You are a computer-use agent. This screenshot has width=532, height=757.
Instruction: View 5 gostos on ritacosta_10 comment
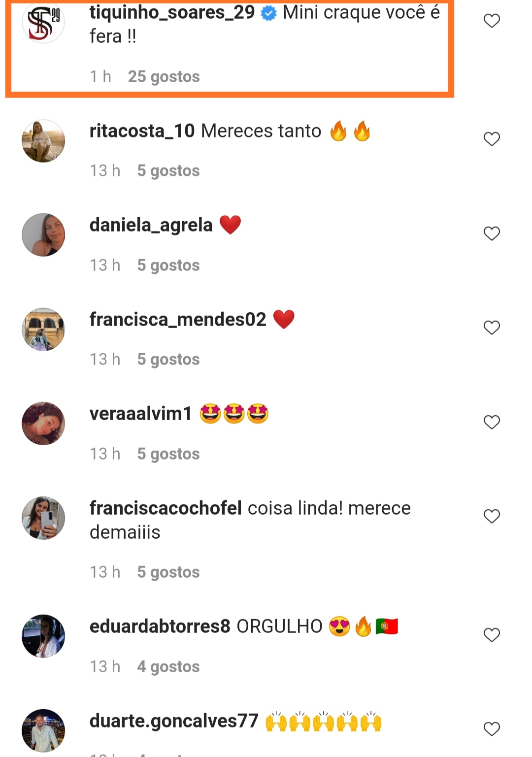click(168, 171)
